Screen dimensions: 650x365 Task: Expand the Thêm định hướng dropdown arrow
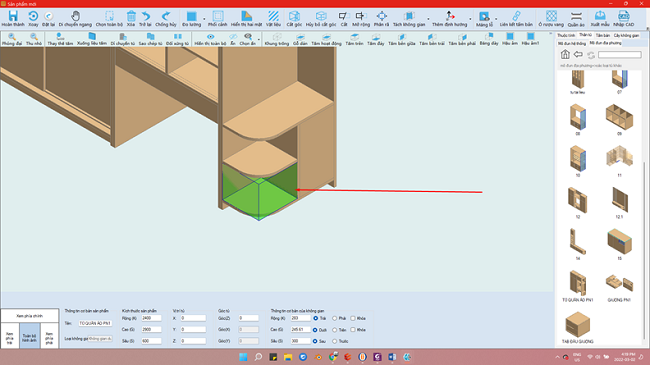(x=470, y=19)
